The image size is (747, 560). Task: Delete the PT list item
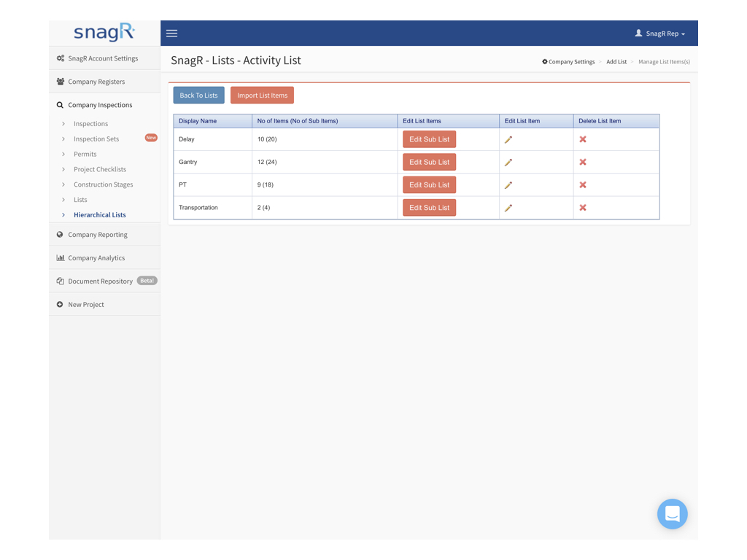[583, 184]
